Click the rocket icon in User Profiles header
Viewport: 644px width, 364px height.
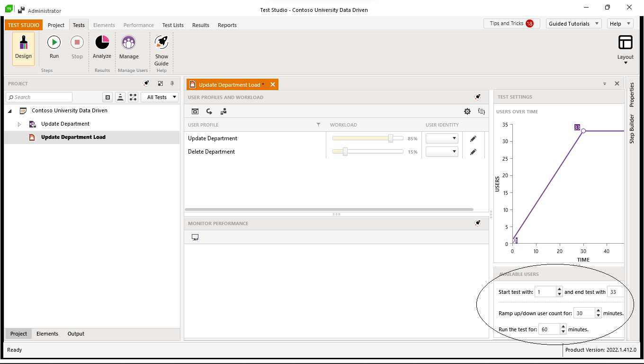pyautogui.click(x=477, y=97)
